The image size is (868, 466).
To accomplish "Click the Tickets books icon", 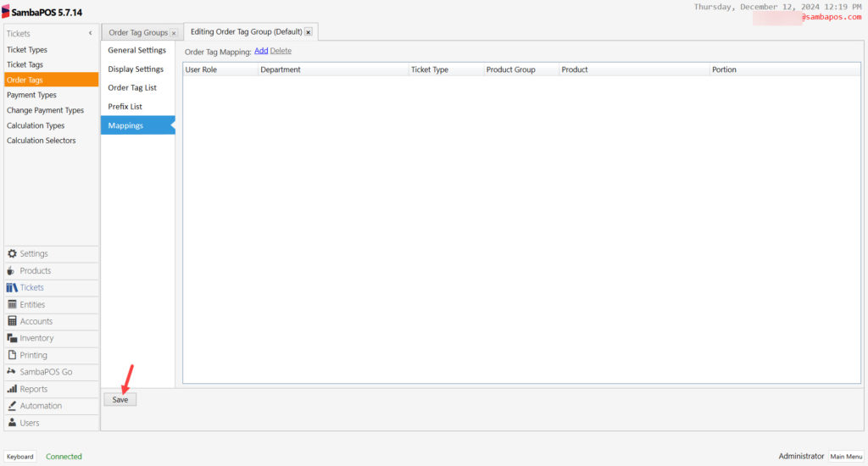I will coord(12,288).
